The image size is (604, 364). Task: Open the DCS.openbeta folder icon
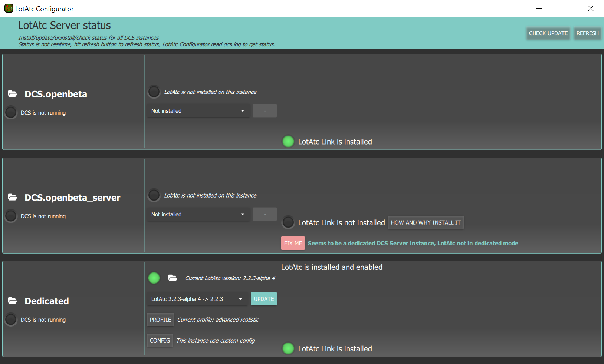(13, 94)
